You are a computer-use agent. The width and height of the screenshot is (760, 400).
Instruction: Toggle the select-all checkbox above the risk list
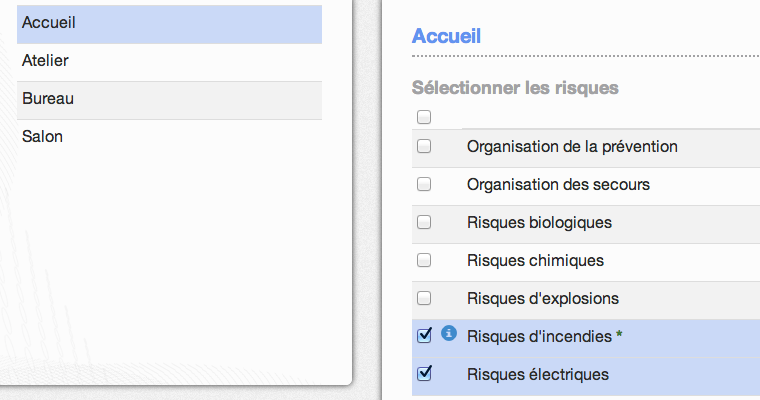(424, 117)
